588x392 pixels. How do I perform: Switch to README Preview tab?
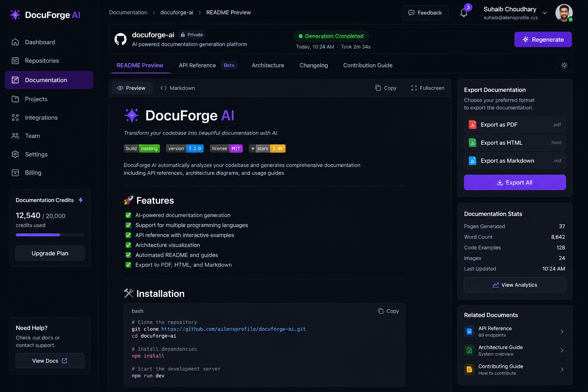pos(140,65)
